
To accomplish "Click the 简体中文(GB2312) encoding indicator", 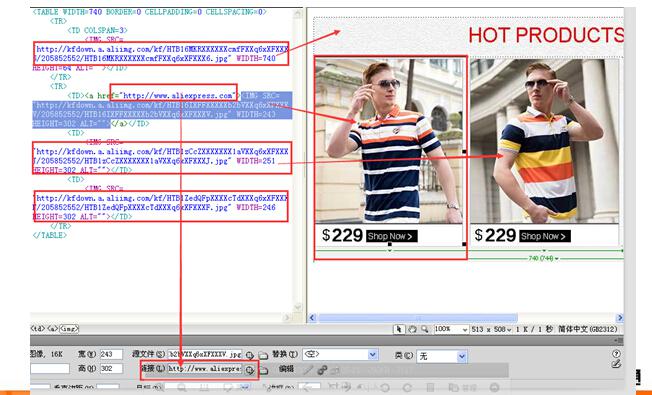I will (588, 329).
